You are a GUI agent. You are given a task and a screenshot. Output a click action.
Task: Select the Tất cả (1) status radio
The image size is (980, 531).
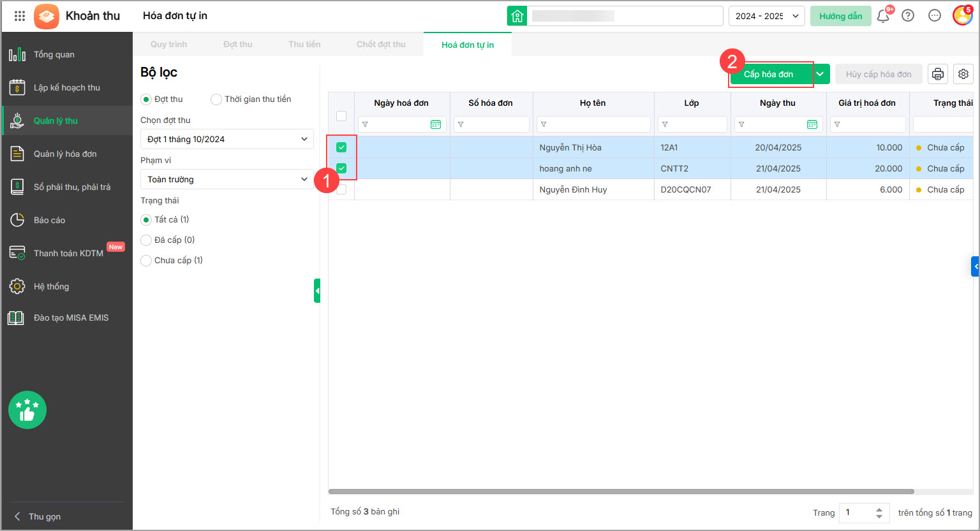[x=146, y=220]
